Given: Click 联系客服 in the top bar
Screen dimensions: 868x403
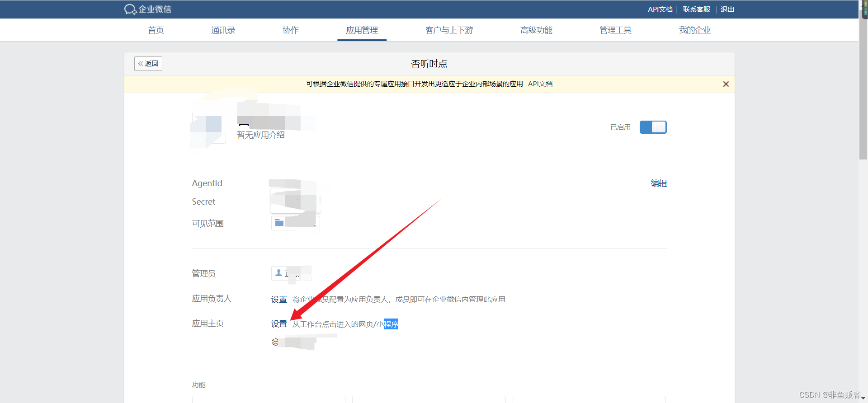Looking at the screenshot, I should point(696,9).
